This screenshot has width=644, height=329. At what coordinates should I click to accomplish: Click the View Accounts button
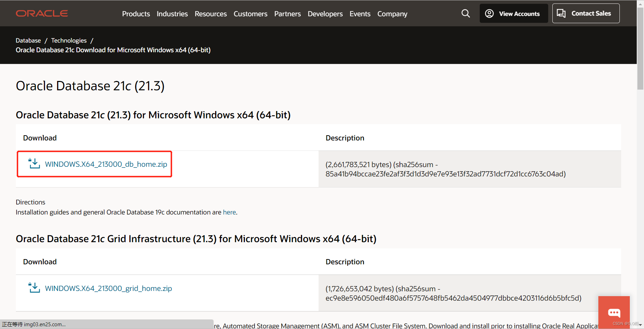coord(513,13)
